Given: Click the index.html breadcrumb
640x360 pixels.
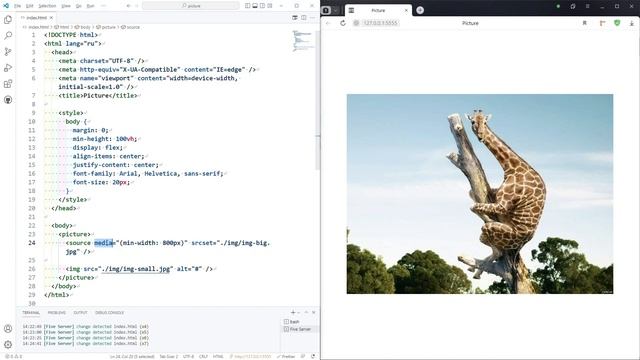Looking at the screenshot, I should coord(36,27).
